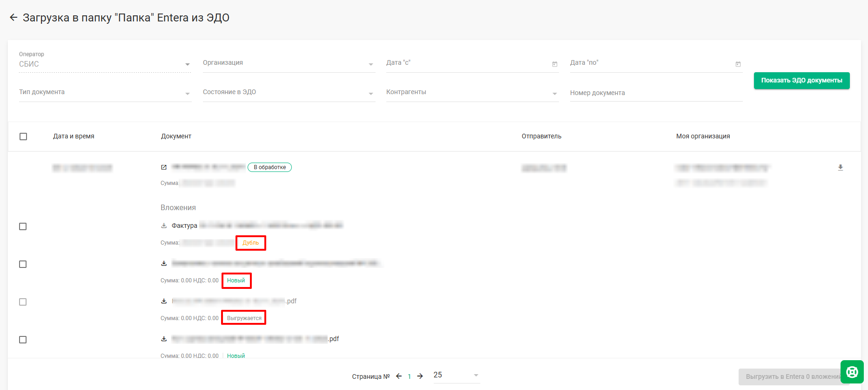
Task: Click the Выгружается status label
Action: pos(244,318)
